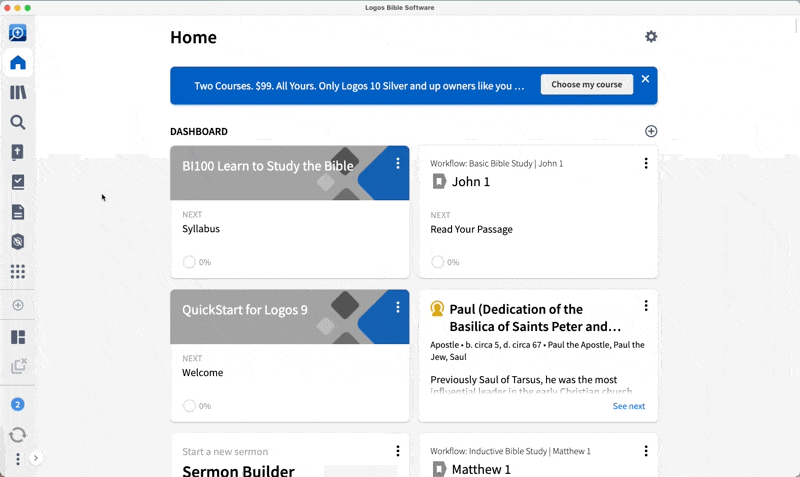The height and width of the screenshot is (477, 800).
Task: Go to the Home icon in the sidebar
Action: (18, 63)
